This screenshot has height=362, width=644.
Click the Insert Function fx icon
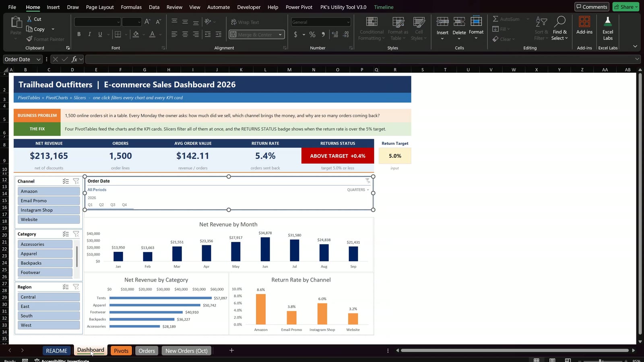74,59
